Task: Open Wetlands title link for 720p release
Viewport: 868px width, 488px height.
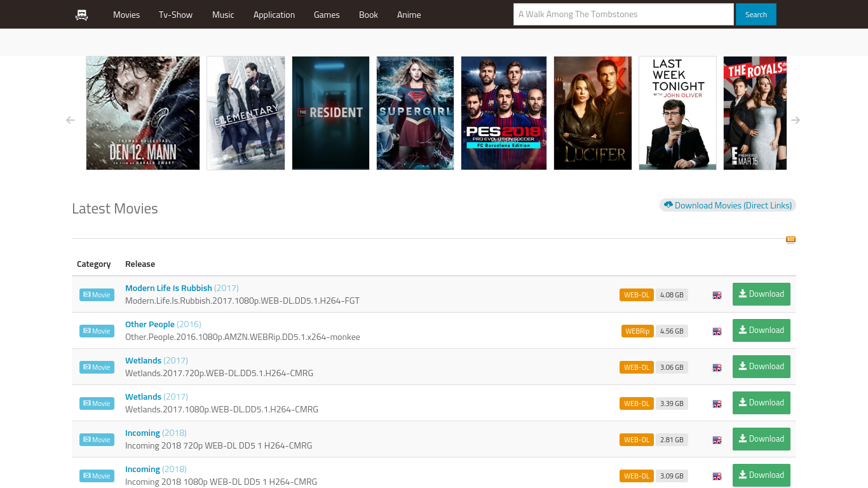Action: tap(143, 361)
